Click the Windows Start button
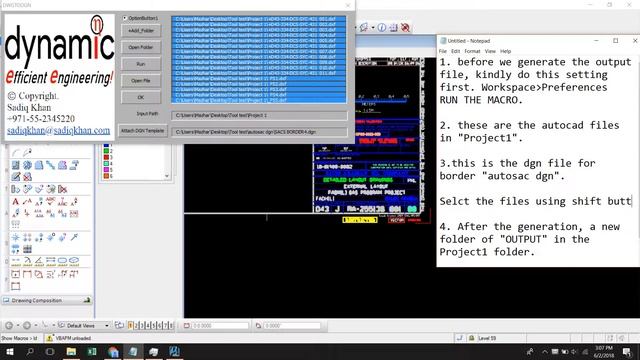640x360 pixels. pos(9,351)
